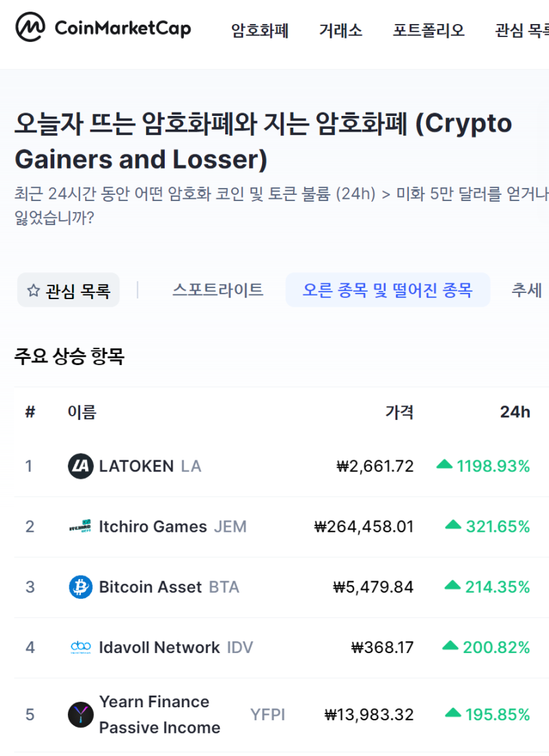549x756 pixels.
Task: Click the Bitcoin Asset BTA ticker text
Action: coord(226,587)
